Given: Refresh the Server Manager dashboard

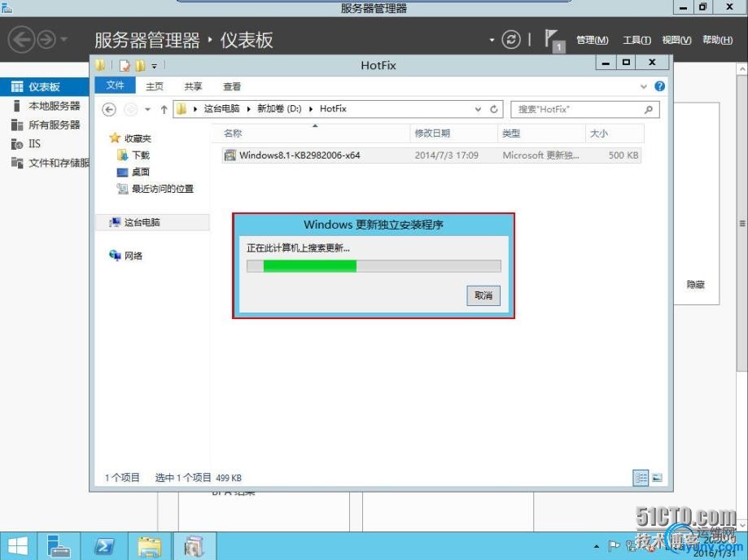Looking at the screenshot, I should point(511,40).
